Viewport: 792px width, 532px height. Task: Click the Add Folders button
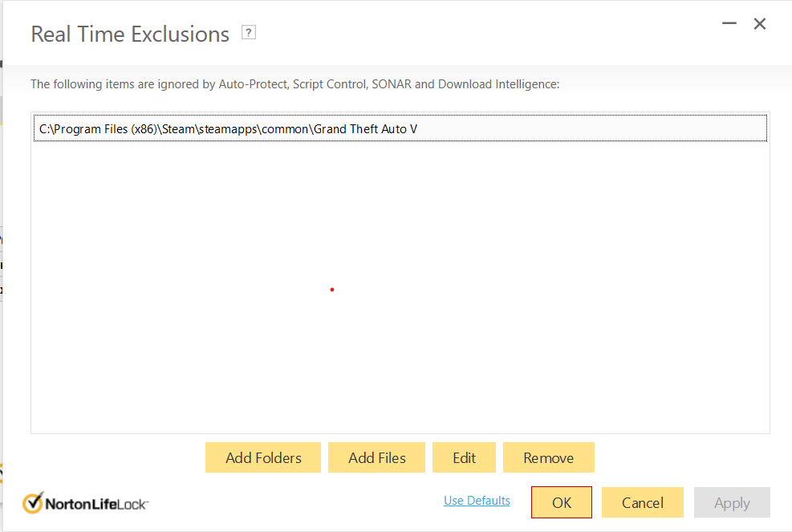tap(263, 457)
